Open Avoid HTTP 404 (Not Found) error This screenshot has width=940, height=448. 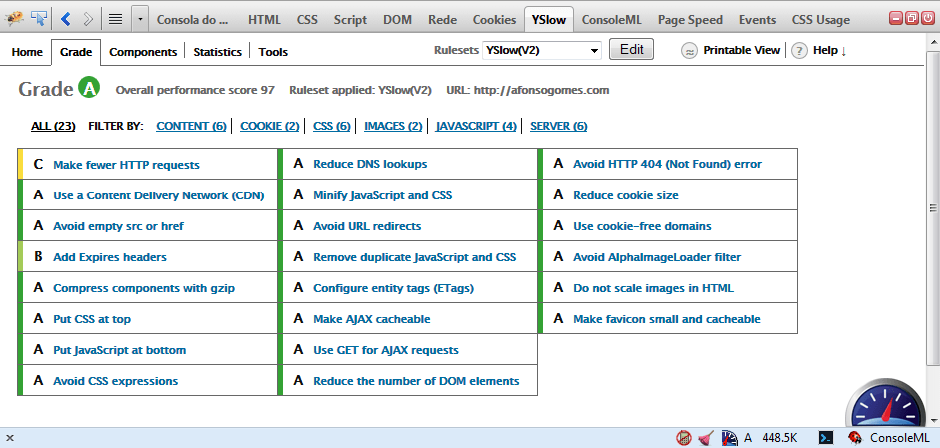(x=667, y=164)
